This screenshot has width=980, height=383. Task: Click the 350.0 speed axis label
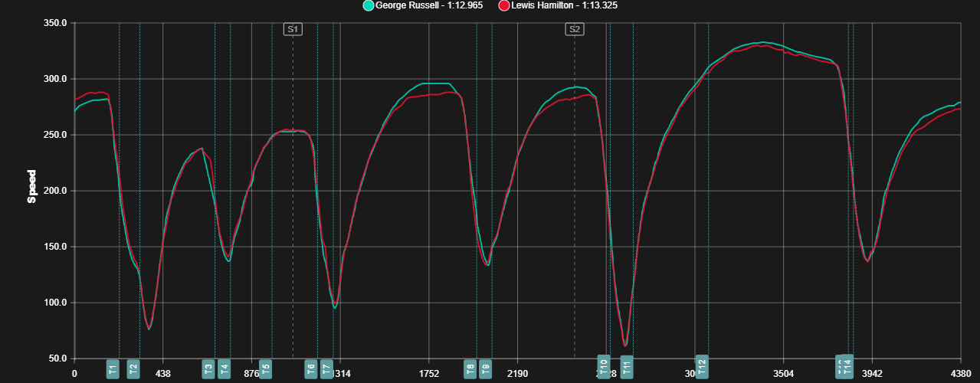56,23
